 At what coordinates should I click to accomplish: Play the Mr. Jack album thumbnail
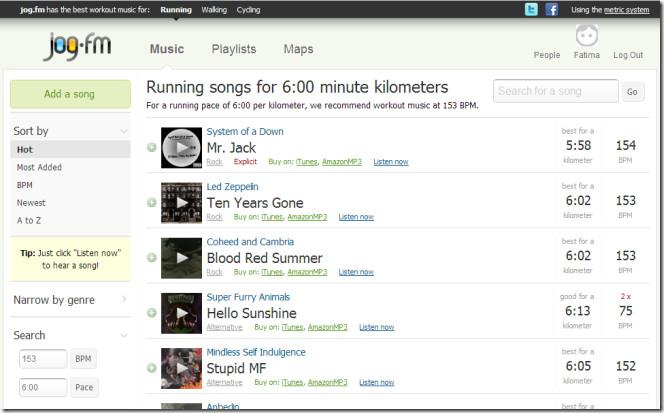point(181,147)
